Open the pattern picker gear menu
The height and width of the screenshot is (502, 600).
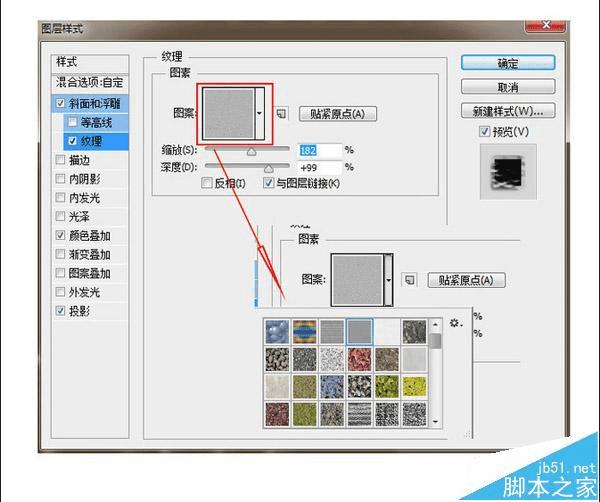(456, 323)
